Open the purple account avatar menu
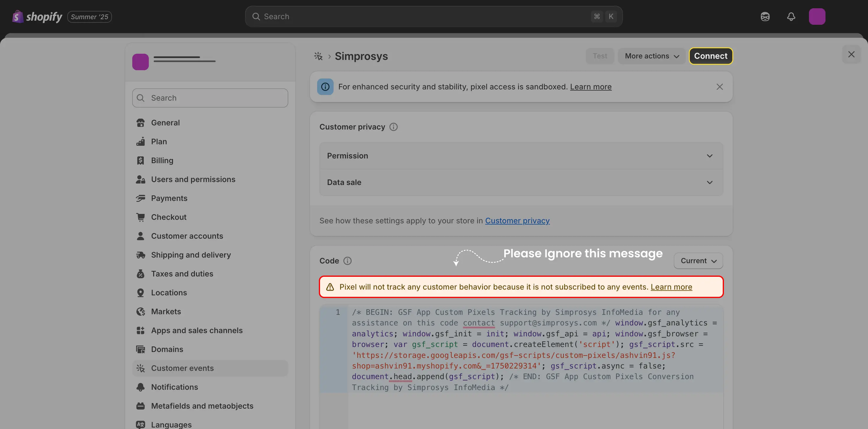The image size is (868, 429). tap(817, 17)
